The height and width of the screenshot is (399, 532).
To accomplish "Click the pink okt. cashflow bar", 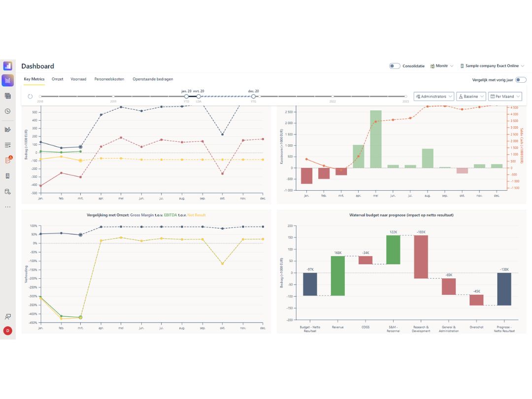I will click(462, 170).
